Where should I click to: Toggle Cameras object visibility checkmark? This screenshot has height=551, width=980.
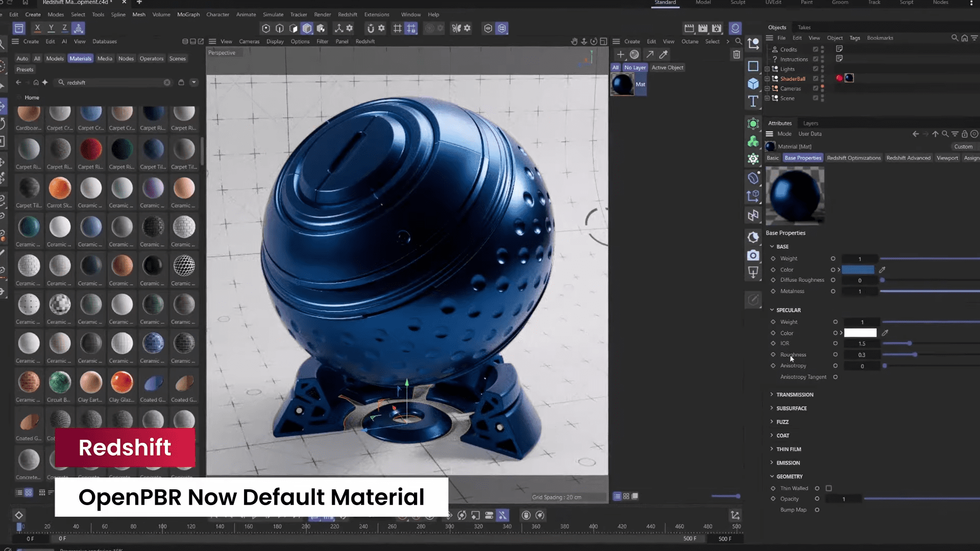coord(816,88)
